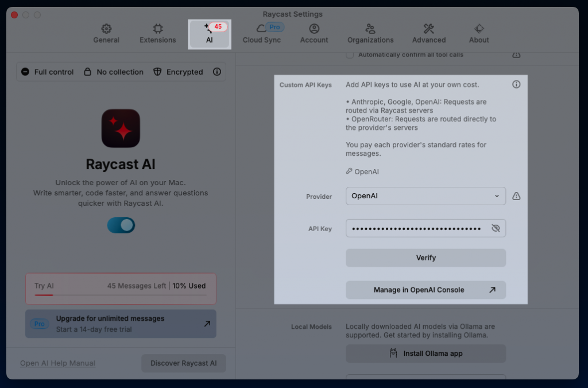Click the arrow icon on upgrade banner
The image size is (588, 388).
point(207,324)
